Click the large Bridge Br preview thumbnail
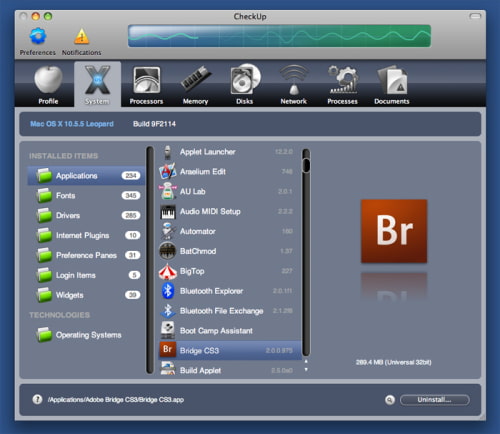The height and width of the screenshot is (434, 500). (394, 231)
